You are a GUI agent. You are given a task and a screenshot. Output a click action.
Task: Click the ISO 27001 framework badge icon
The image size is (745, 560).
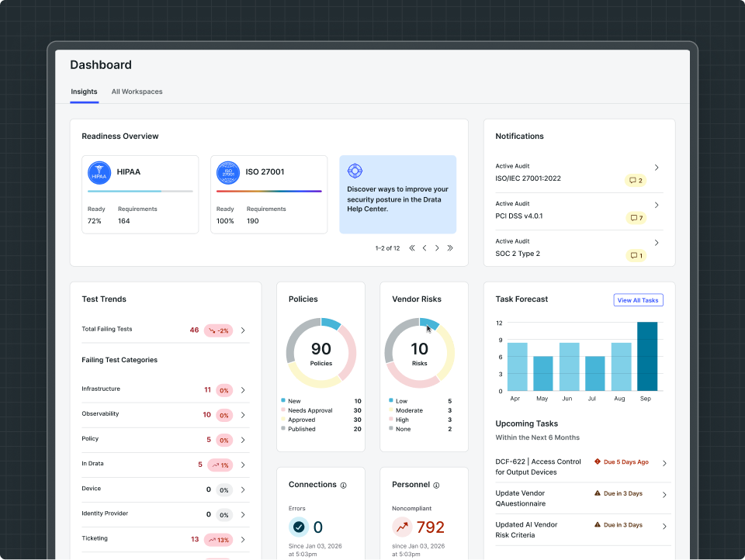228,172
